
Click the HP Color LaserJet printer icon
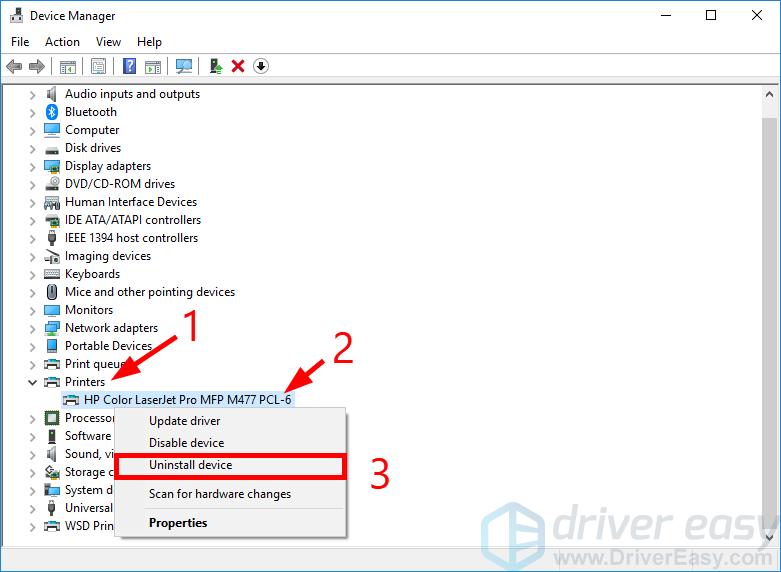click(x=71, y=400)
